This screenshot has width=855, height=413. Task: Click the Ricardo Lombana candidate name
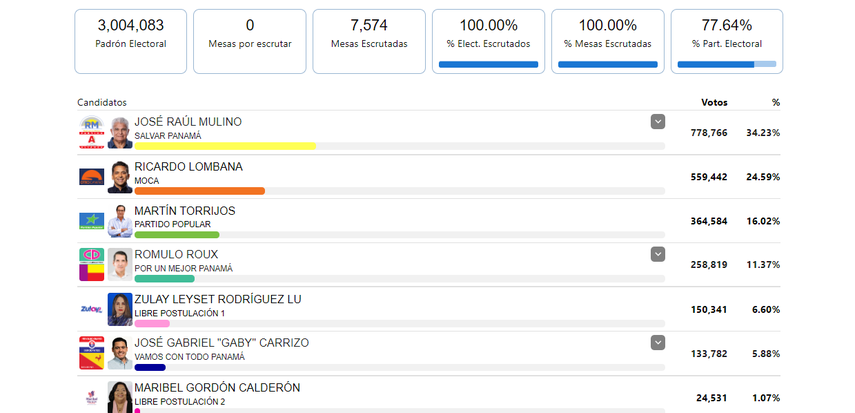coord(188,166)
